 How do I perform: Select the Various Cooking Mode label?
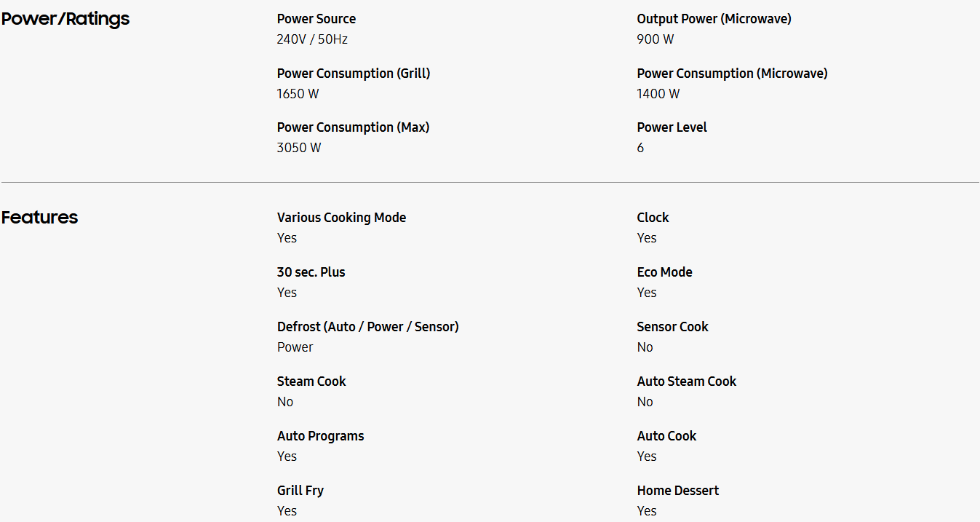click(341, 218)
